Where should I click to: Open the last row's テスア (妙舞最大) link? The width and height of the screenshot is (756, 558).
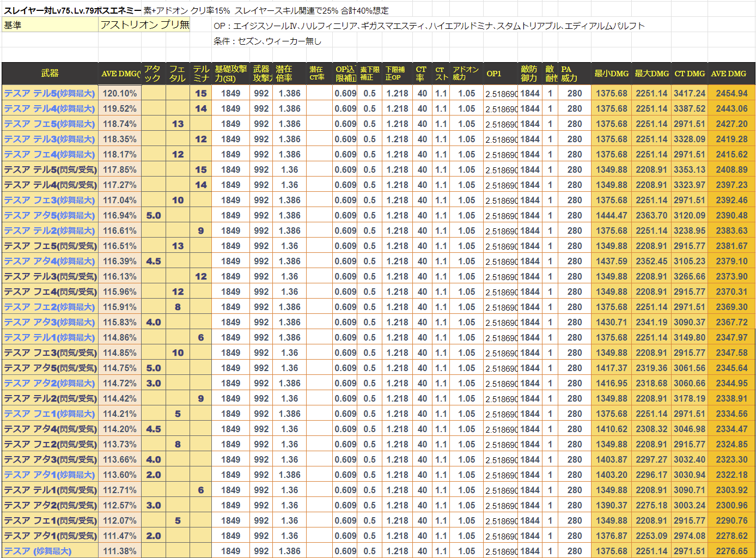coord(38,551)
